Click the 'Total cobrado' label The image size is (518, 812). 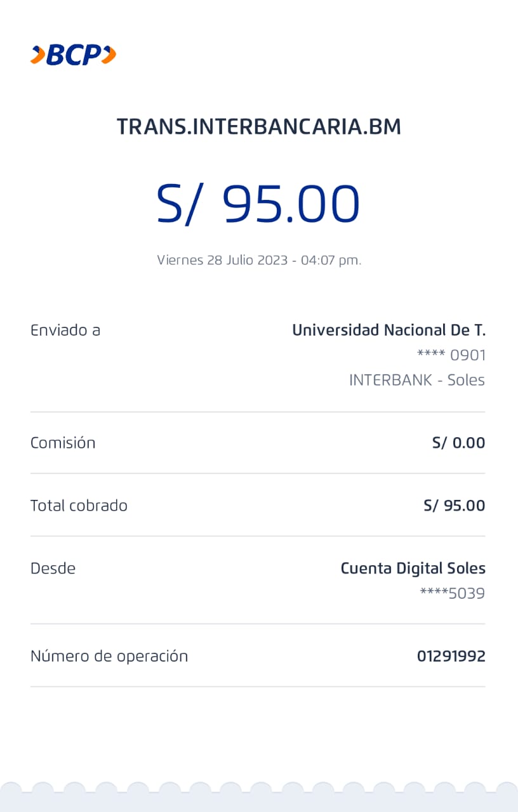click(x=79, y=506)
